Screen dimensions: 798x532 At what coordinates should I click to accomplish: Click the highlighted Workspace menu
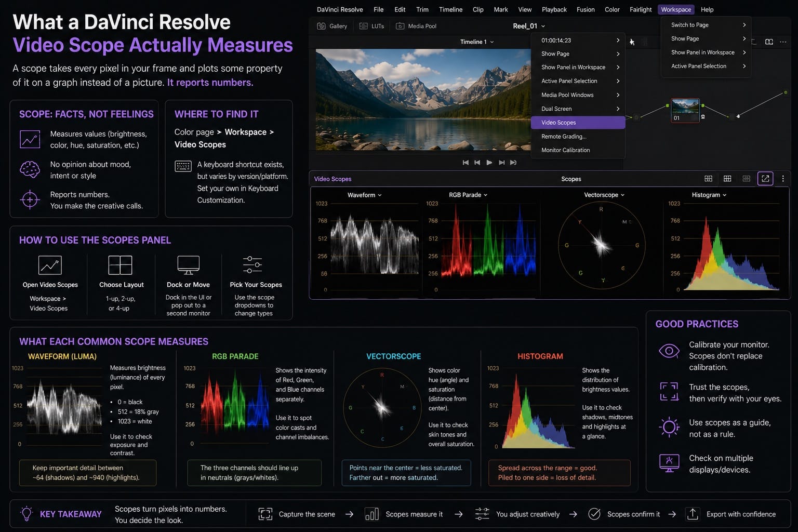coord(676,9)
